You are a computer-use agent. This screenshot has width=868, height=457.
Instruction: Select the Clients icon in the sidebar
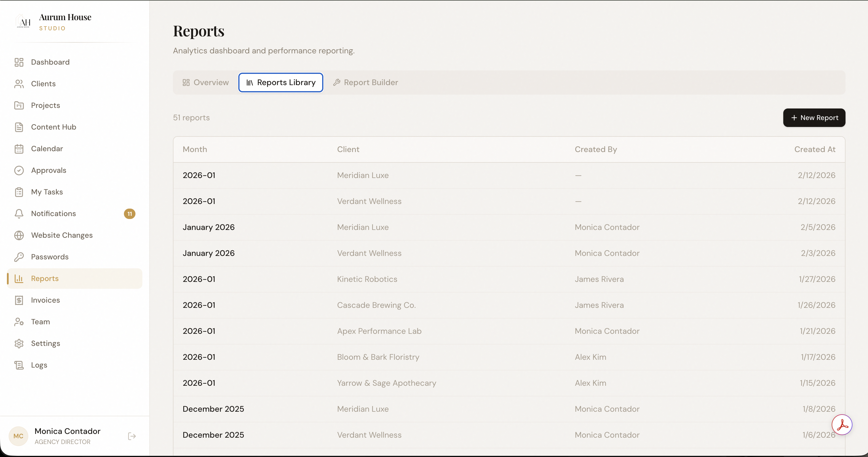(x=19, y=84)
